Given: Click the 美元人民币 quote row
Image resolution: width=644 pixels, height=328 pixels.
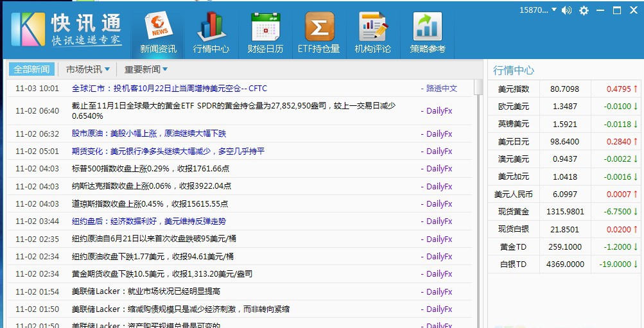Looking at the screenshot, I should point(564,194).
